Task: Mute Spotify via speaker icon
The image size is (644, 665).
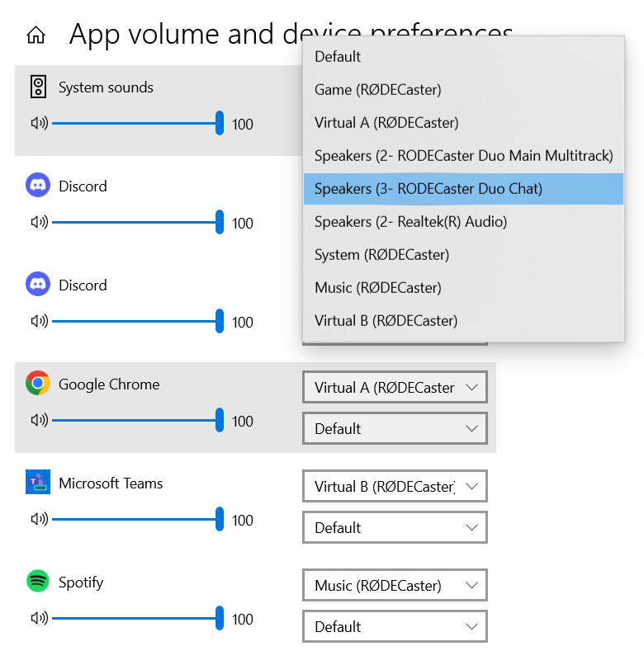Action: (x=39, y=618)
